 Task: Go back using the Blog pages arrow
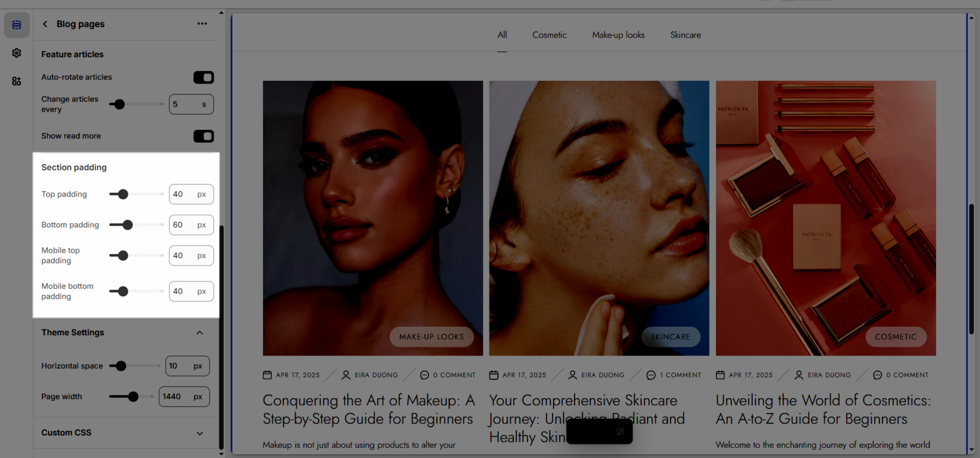pyautogui.click(x=45, y=24)
